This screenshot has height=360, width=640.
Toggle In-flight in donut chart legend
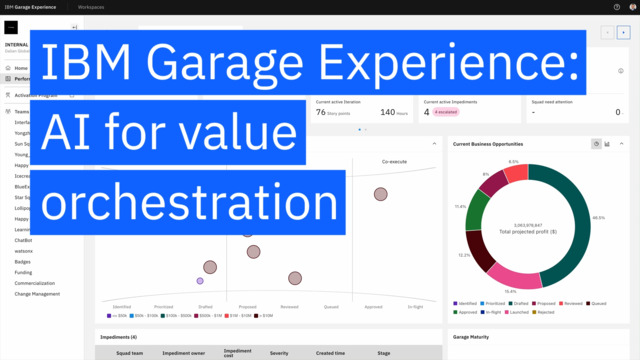point(491,312)
